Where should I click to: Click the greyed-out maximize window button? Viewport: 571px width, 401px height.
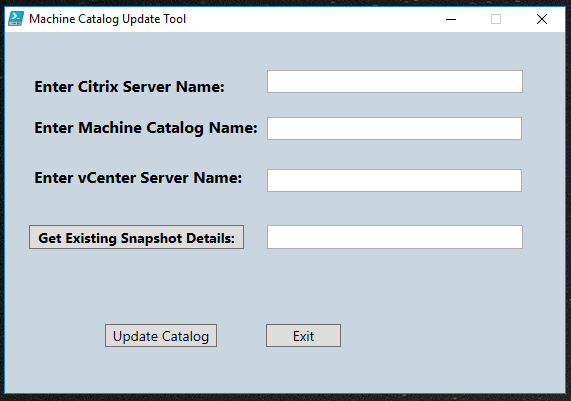click(x=496, y=19)
